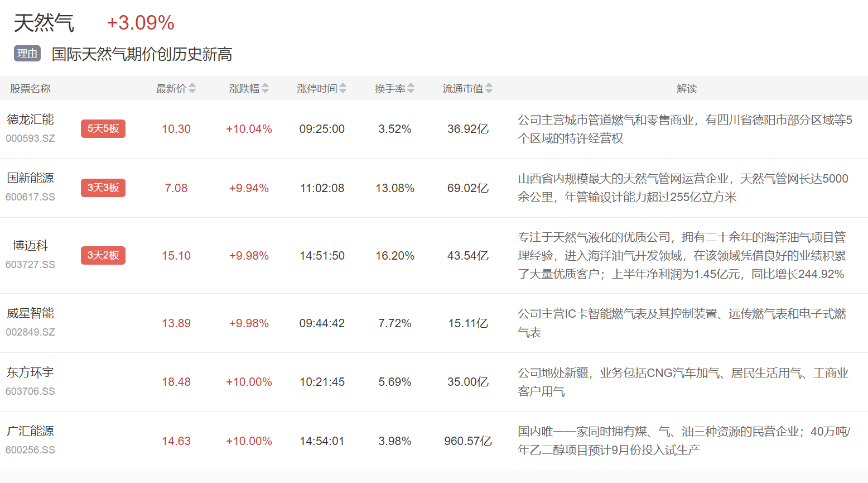Click the 涨停时间 header label
Screen dimensions: 868x483
(317, 89)
